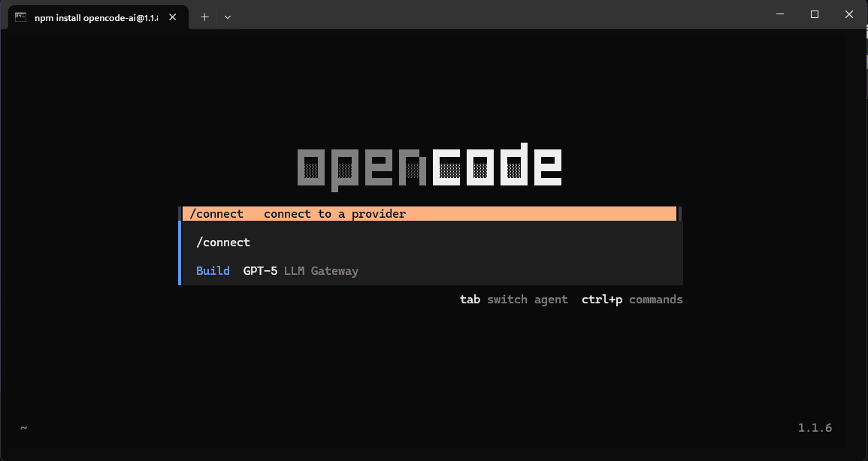Click the version number 1.1.6
The height and width of the screenshot is (461, 868).
pos(815,427)
